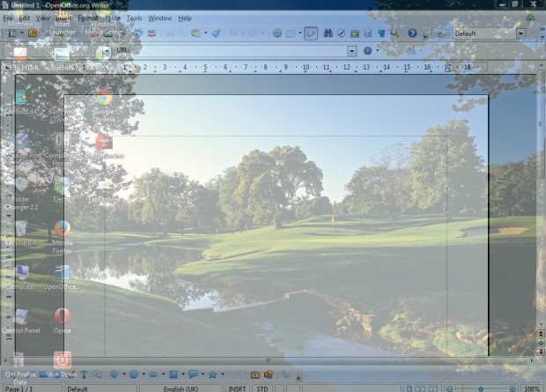The image size is (546, 392).
Task: Toggle the Styles and Formatting icon
Action: coord(441,33)
